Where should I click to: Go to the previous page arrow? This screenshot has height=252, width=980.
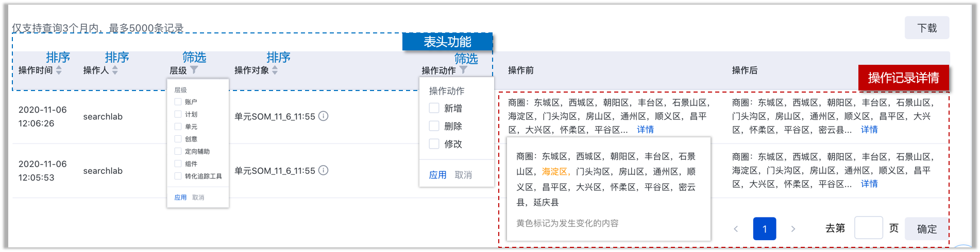click(736, 229)
